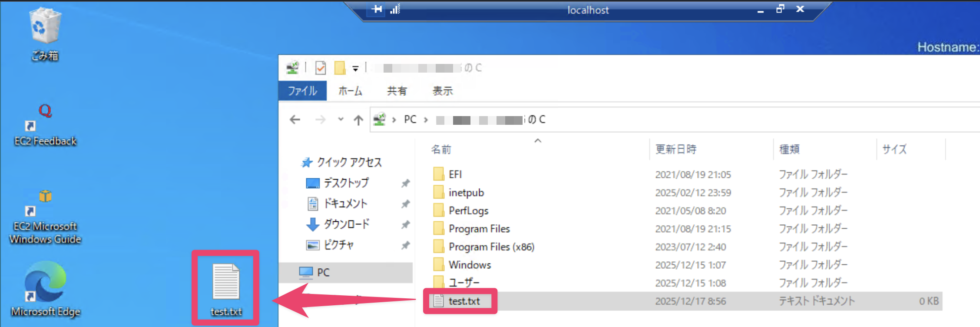Screen dimensions: 980x327
Task: Restore down the localhost remote session
Action: coord(780,9)
